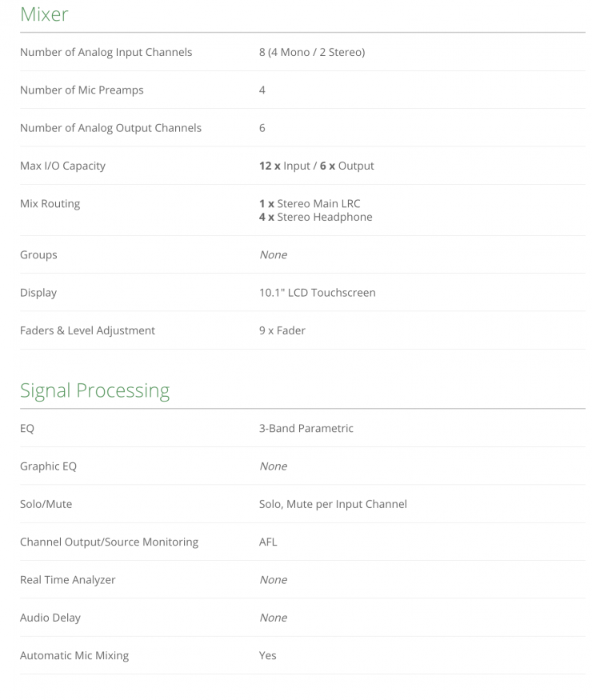Click the 3-Band Parametric value
592x700 pixels.
tap(306, 429)
